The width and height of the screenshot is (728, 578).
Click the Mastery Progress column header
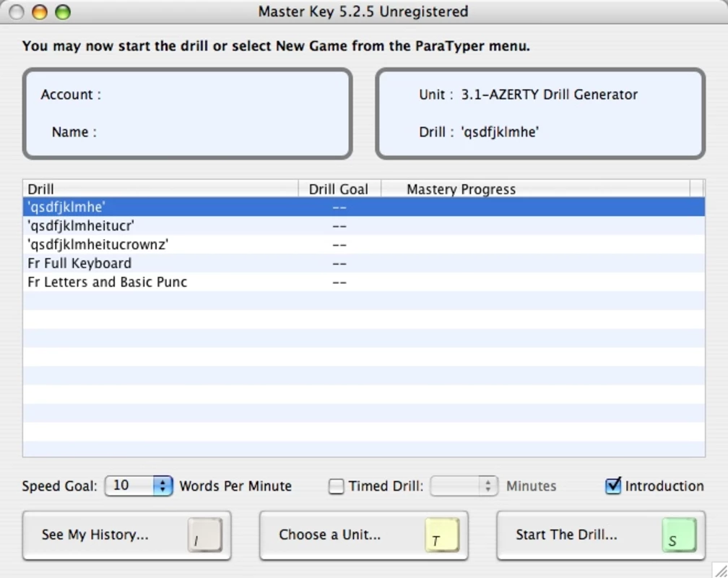click(535, 189)
